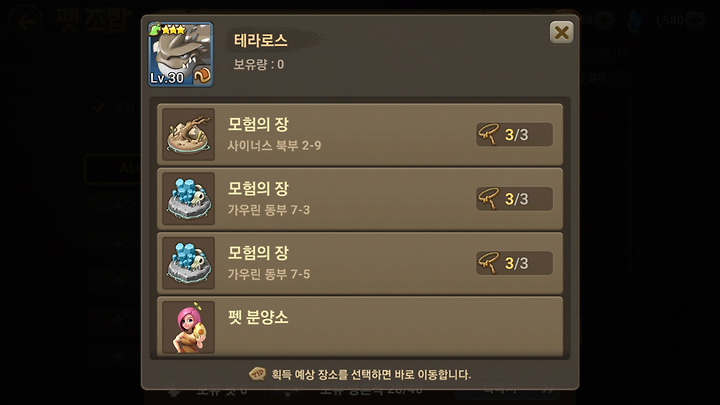This screenshot has width=720, height=405.
Task: Go to the 펫 분양소 entry
Action: click(x=360, y=326)
